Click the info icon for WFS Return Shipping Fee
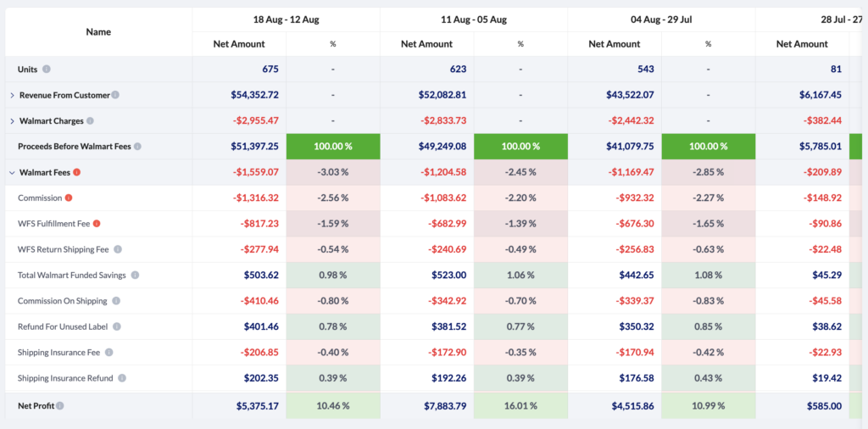 117,249
